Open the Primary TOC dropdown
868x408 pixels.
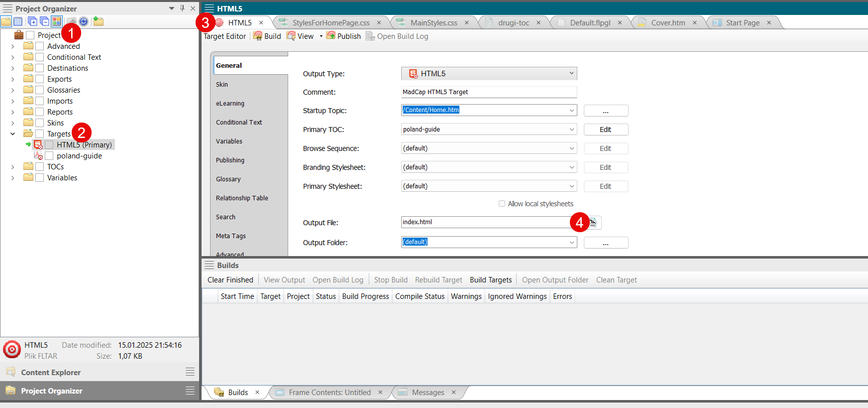click(571, 129)
